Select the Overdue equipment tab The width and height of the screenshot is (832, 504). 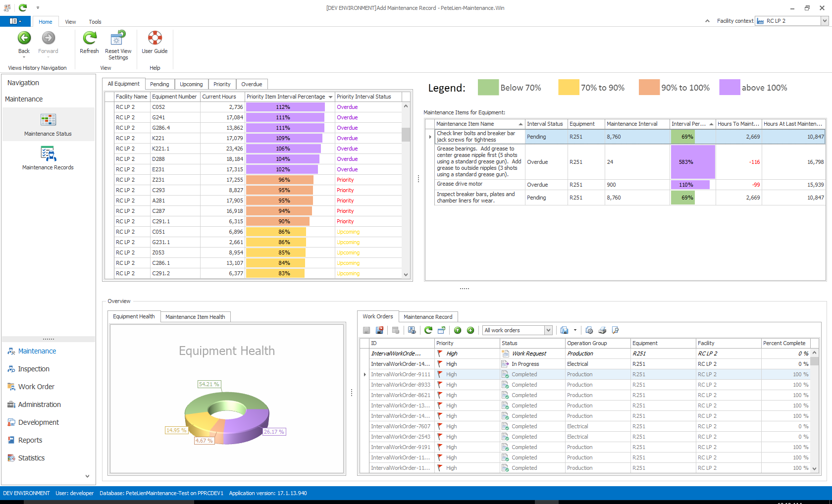(x=252, y=84)
